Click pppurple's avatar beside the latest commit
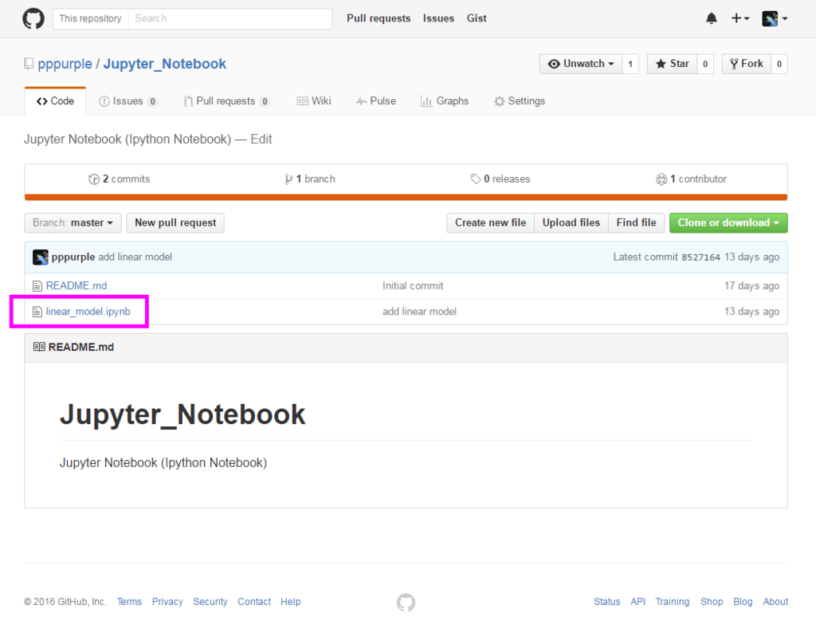The image size is (816, 644). (x=40, y=257)
